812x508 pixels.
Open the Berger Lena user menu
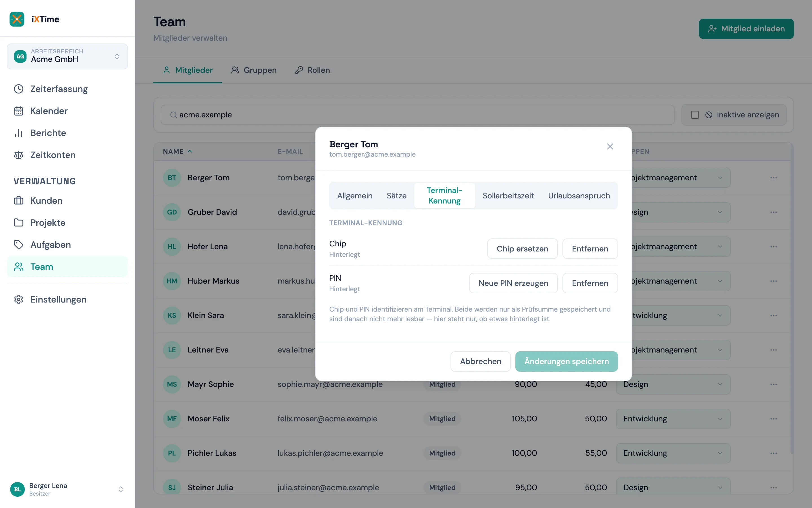point(67,489)
